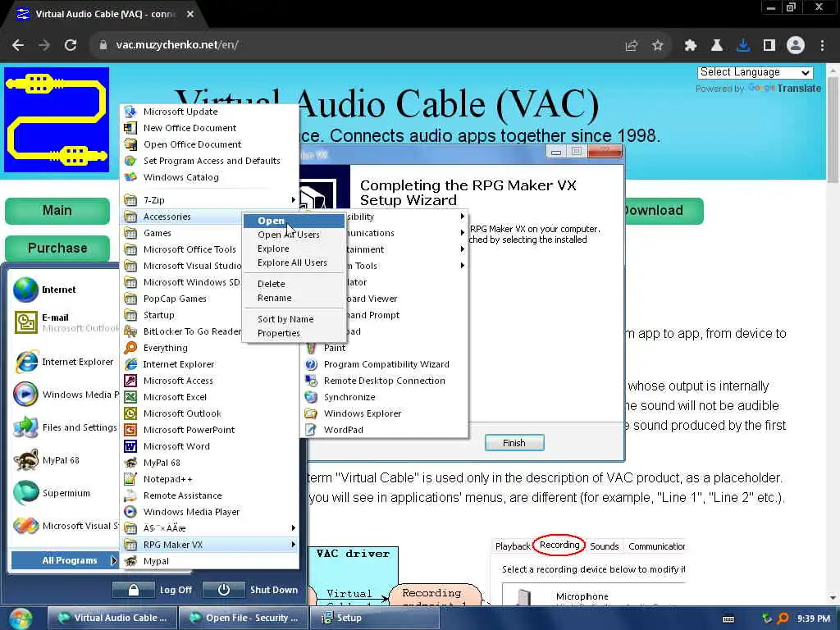
Task: Click the Chrome profile avatar
Action: [796, 45]
